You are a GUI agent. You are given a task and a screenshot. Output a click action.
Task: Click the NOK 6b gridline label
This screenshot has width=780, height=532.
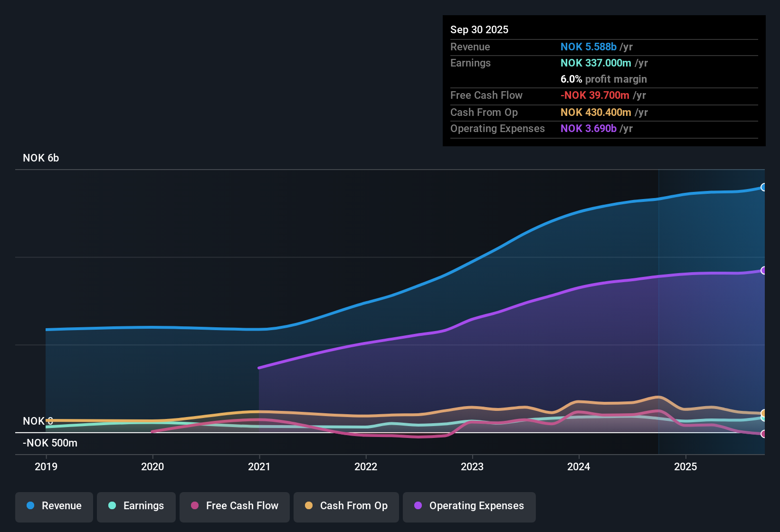(x=40, y=158)
